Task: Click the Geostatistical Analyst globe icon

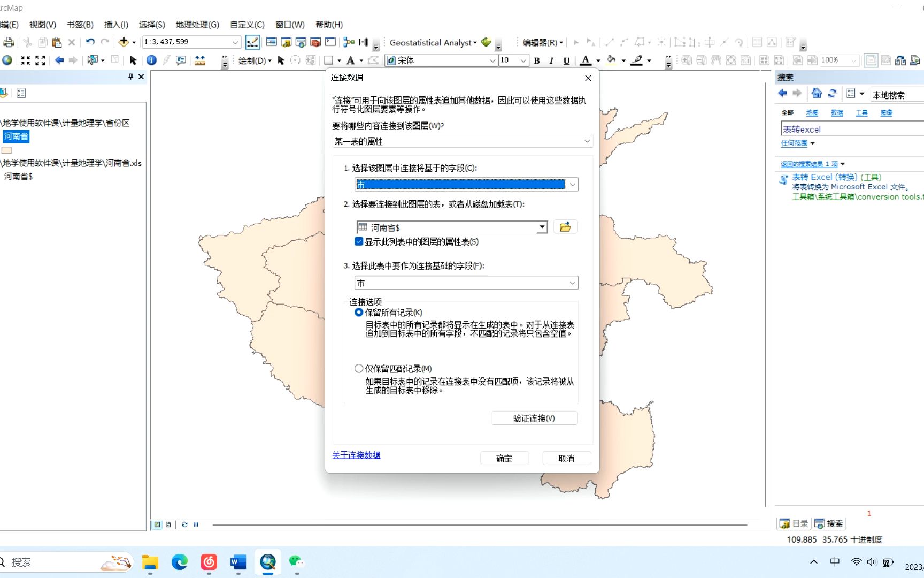Action: point(486,42)
